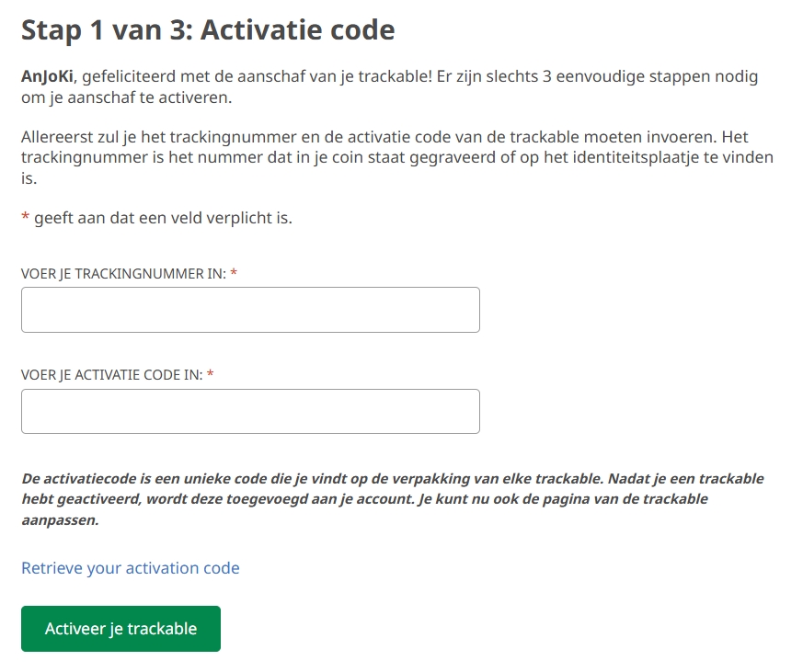The width and height of the screenshot is (803, 672).
Task: Select the "Stap 1 van 3: Activatie code" heading
Action: (x=207, y=29)
